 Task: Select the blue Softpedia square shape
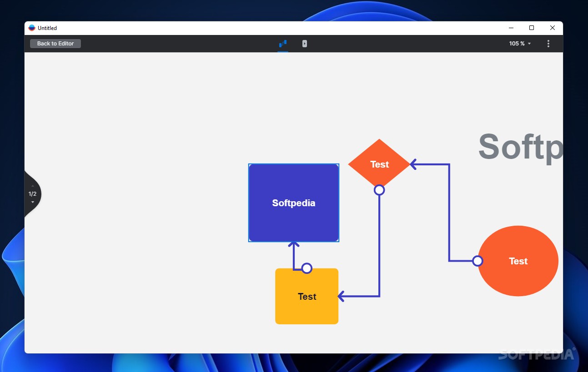294,203
